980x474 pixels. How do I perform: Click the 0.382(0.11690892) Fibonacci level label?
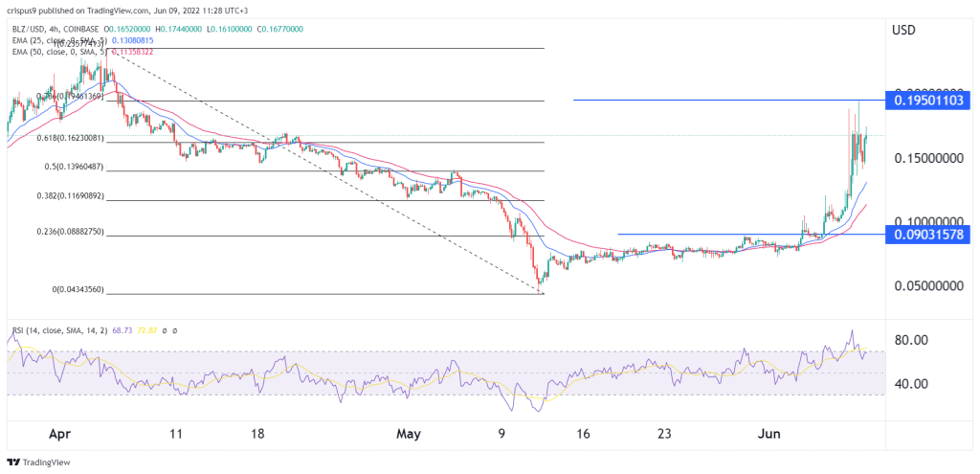(70, 196)
